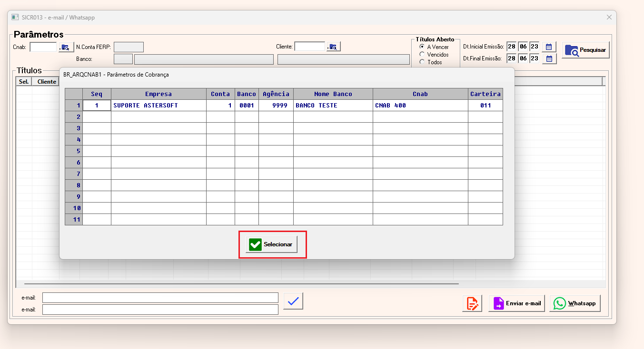Click the CNAB 400 cell

point(420,106)
